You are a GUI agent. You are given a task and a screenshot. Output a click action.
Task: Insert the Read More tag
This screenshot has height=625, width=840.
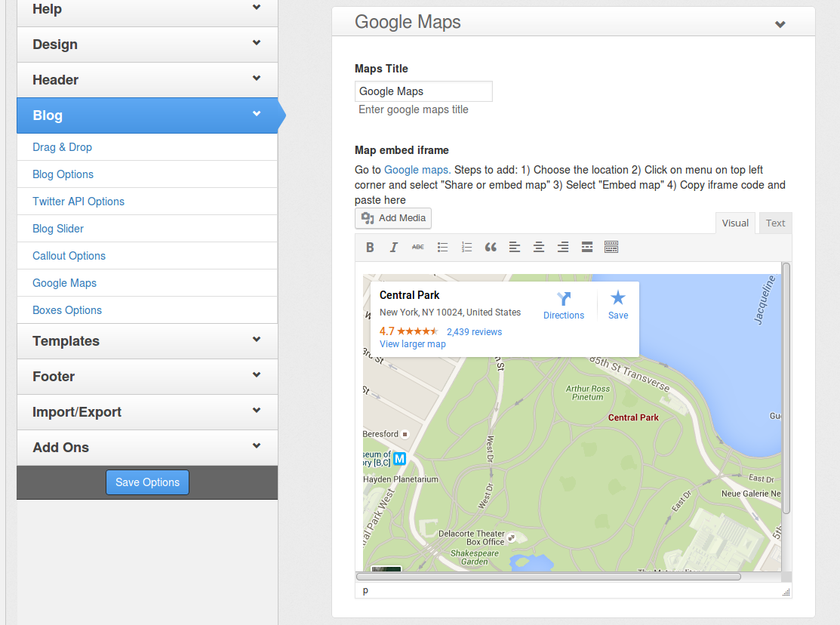[x=587, y=247]
